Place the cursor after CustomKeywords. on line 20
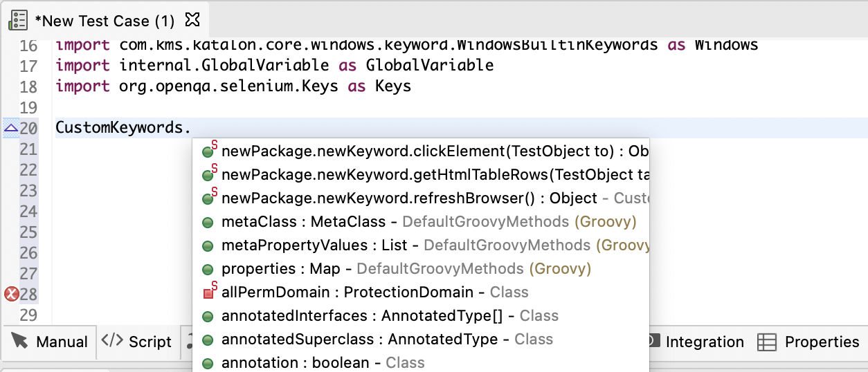The width and height of the screenshot is (868, 372). pyautogui.click(x=192, y=128)
